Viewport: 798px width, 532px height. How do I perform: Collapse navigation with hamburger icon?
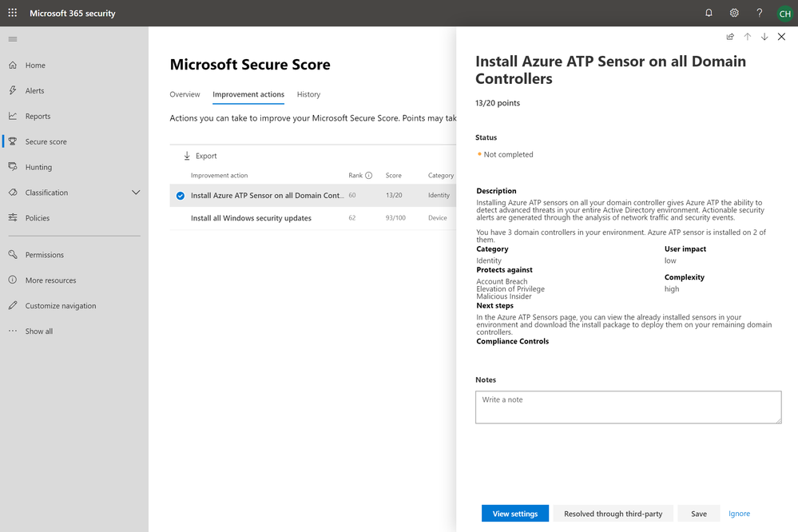[12, 38]
